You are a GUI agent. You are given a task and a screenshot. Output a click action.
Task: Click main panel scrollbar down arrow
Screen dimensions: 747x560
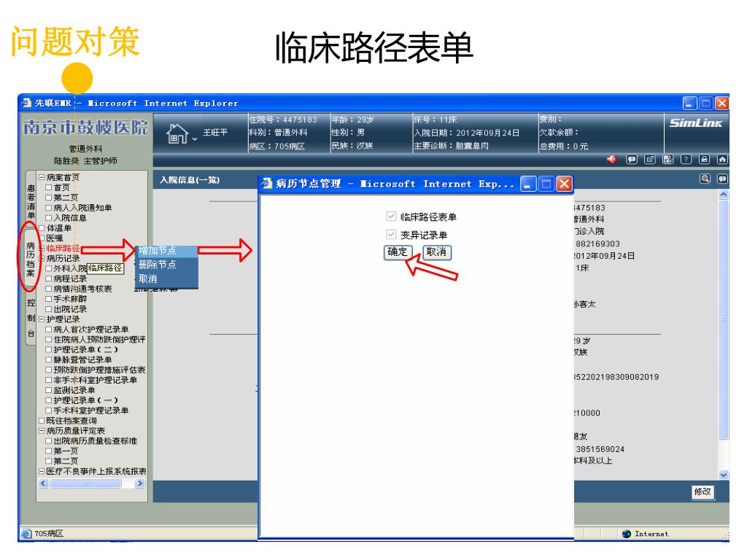click(x=723, y=475)
